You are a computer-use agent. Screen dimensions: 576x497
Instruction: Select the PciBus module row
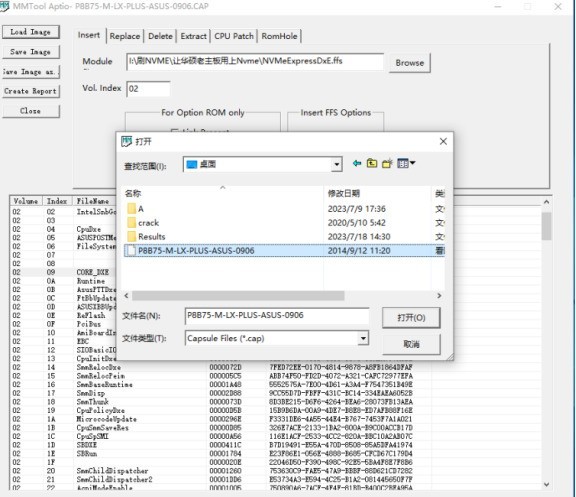pyautogui.click(x=63, y=324)
